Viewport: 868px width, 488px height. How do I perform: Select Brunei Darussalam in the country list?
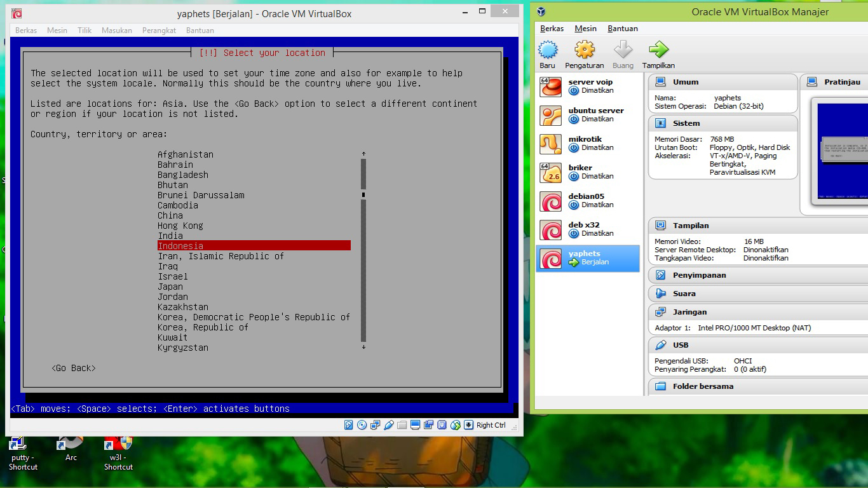201,195
